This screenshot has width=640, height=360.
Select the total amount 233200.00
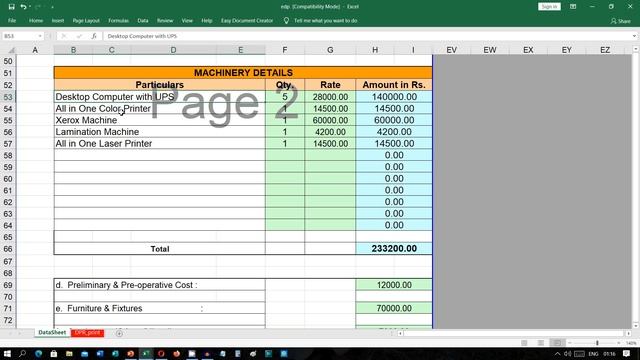pyautogui.click(x=394, y=249)
